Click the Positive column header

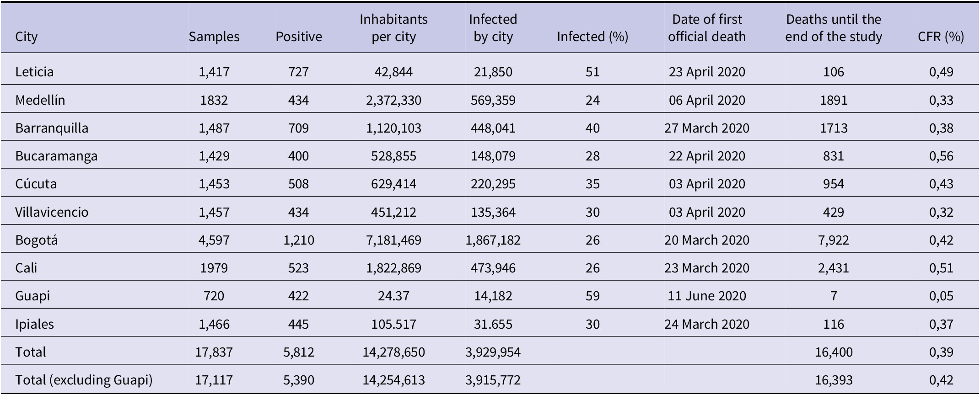coord(299,37)
